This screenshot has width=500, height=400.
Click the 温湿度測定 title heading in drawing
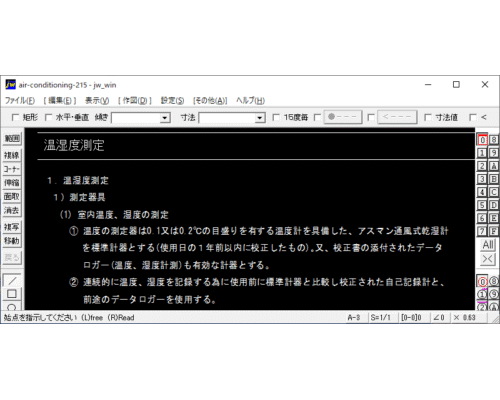coord(74,145)
